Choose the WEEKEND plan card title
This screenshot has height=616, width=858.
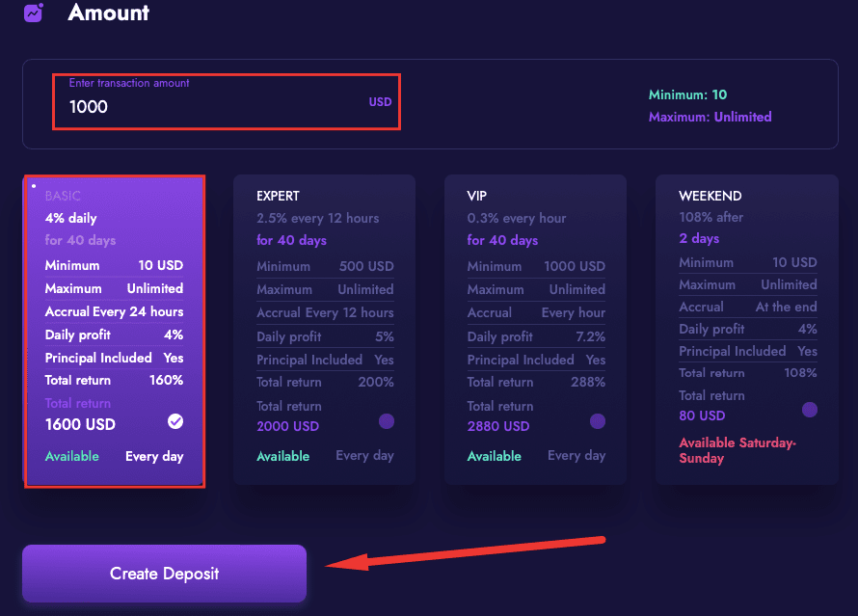[x=711, y=196]
